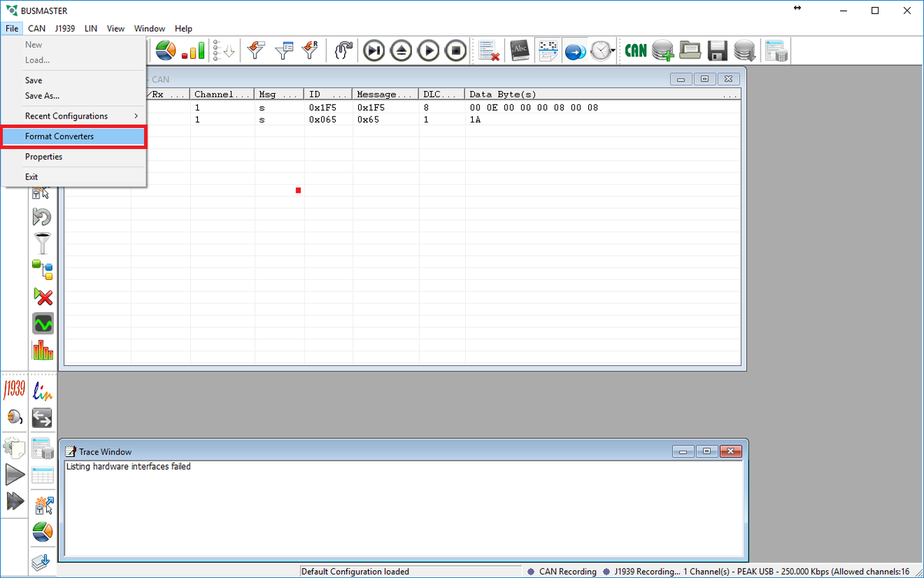
Task: Click the green arrow with red X icon
Action: (x=42, y=297)
